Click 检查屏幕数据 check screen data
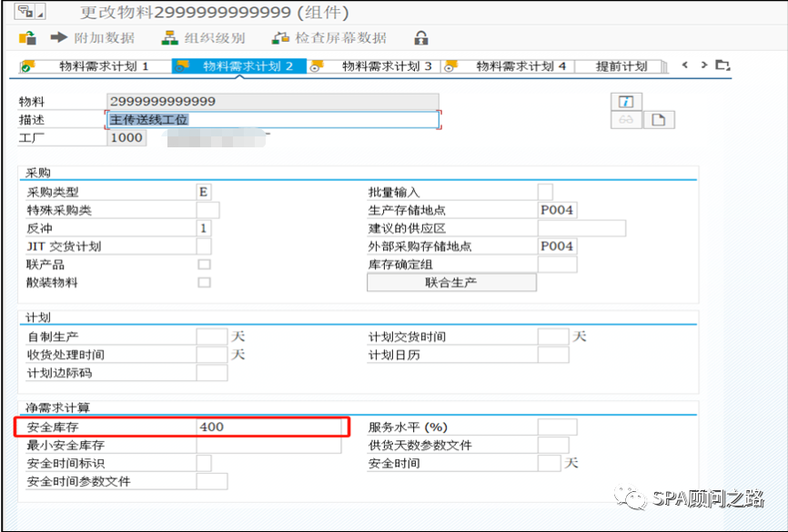This screenshot has height=532, width=788. [x=329, y=37]
